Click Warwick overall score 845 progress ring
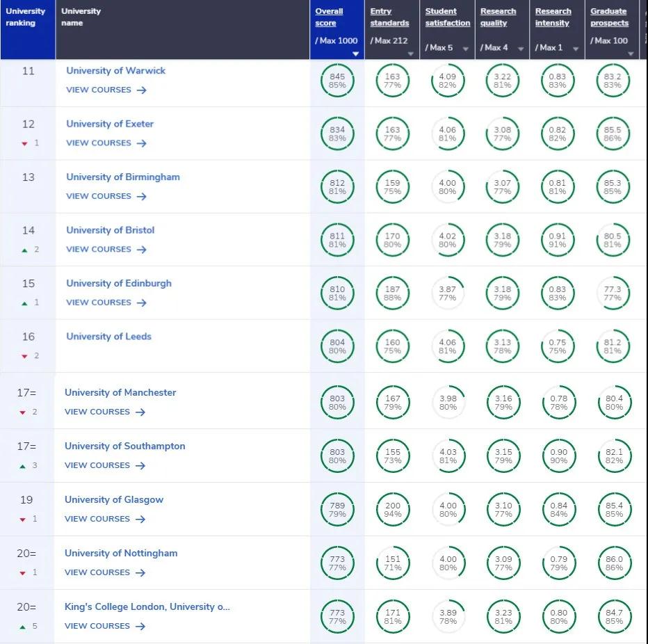 point(337,81)
